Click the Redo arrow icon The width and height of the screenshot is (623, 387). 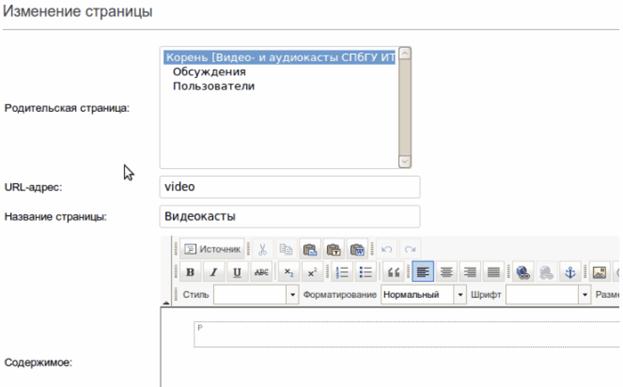[410, 249]
